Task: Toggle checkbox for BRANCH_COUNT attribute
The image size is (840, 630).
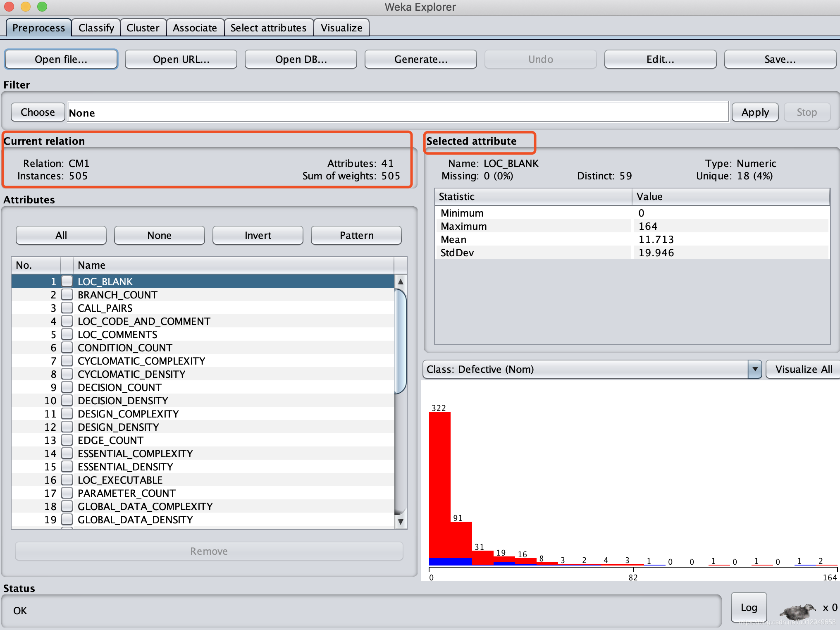Action: (67, 295)
